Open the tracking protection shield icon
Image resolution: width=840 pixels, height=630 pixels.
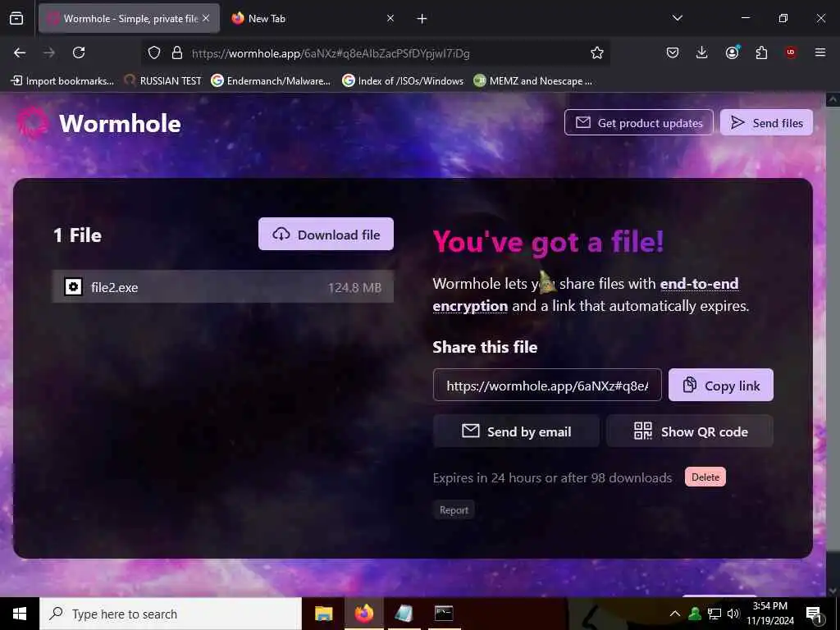[x=154, y=52]
